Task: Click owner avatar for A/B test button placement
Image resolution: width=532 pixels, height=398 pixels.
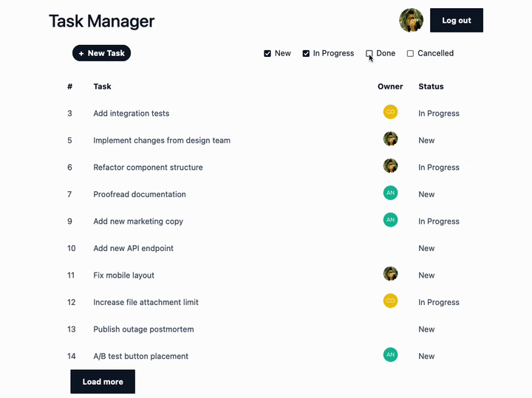Action: 390,355
